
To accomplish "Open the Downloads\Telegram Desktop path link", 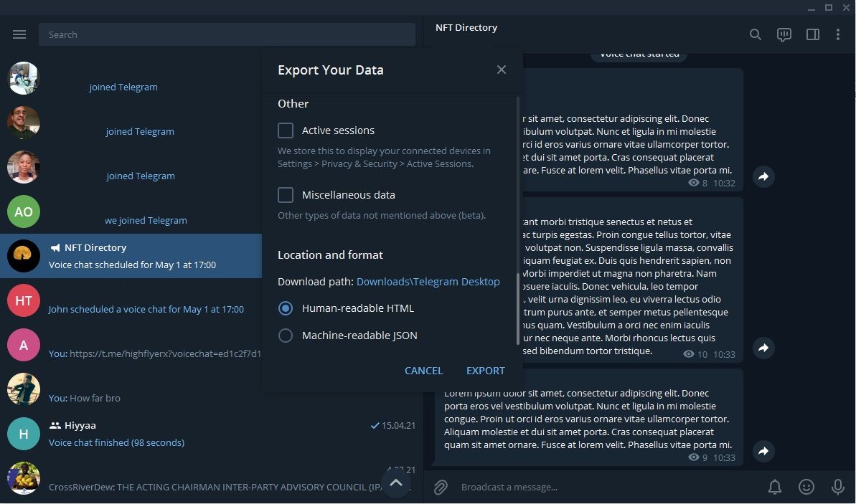I will pos(428,281).
